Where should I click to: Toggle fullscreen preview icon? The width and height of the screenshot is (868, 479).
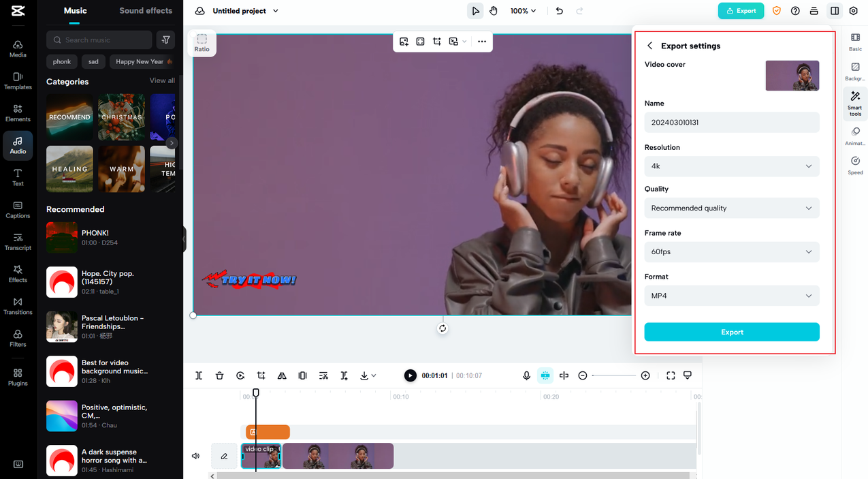click(671, 375)
